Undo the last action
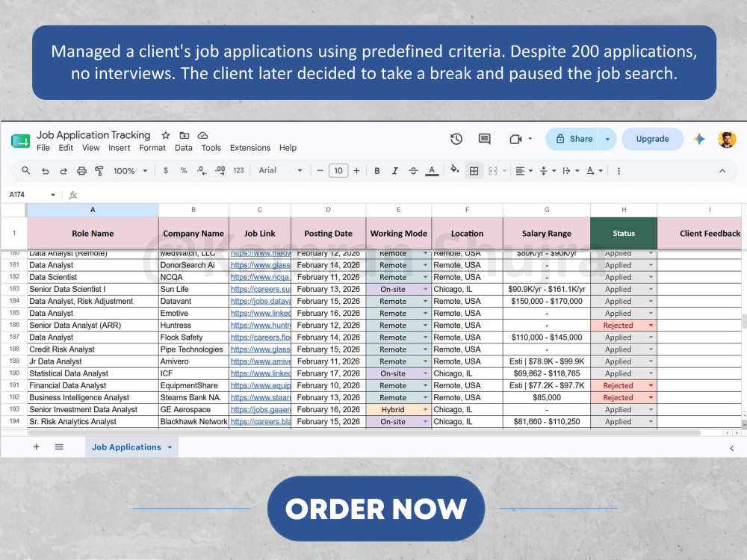Screen dimensions: 747x560 pos(46,171)
